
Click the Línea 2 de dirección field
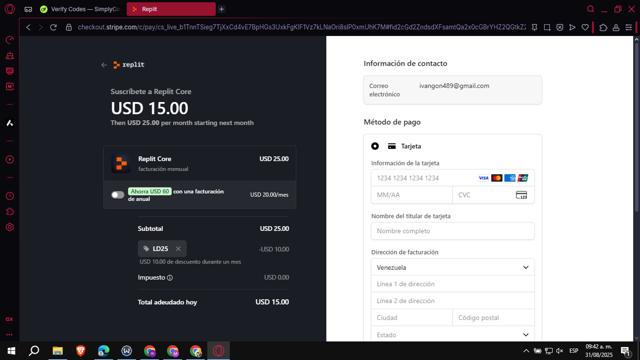[x=453, y=301]
